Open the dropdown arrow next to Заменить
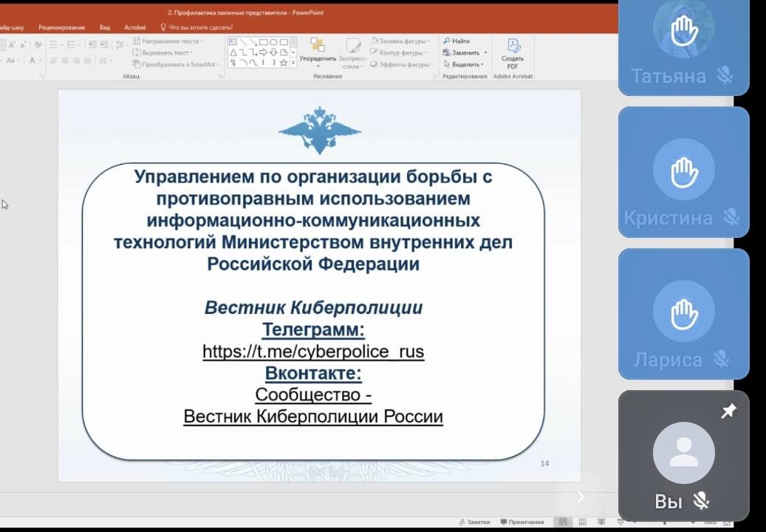This screenshot has width=766, height=532. (485, 52)
